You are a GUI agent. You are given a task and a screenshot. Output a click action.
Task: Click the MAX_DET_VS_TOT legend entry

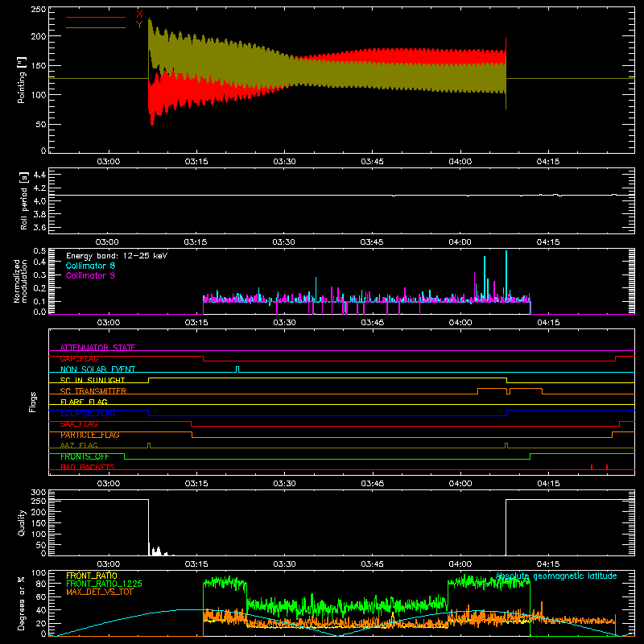pyautogui.click(x=100, y=592)
